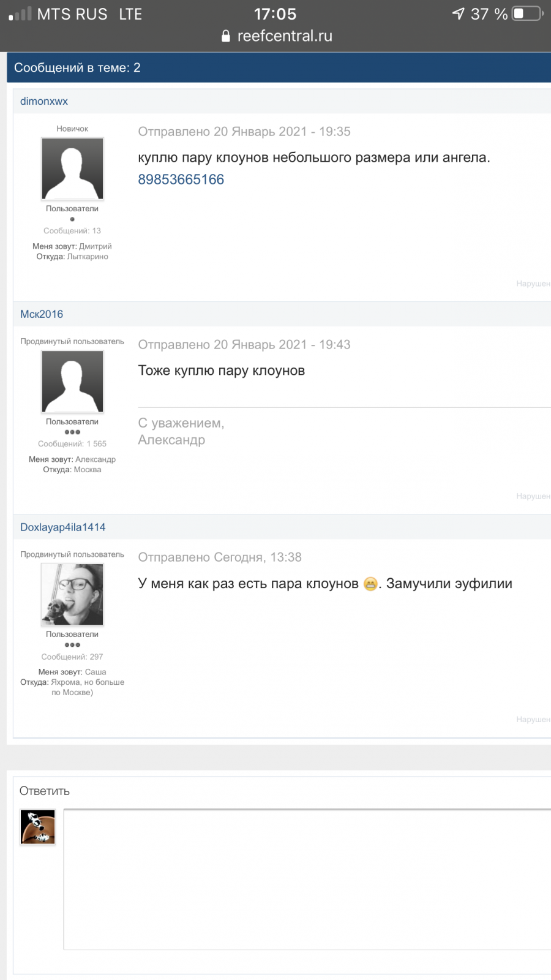Tap 'MTS RUS LTE' carrier text
551x980 pixels.
(x=89, y=14)
